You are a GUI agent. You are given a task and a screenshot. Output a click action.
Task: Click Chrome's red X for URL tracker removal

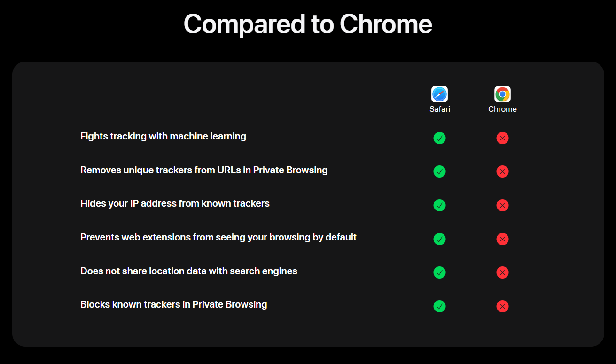point(502,171)
